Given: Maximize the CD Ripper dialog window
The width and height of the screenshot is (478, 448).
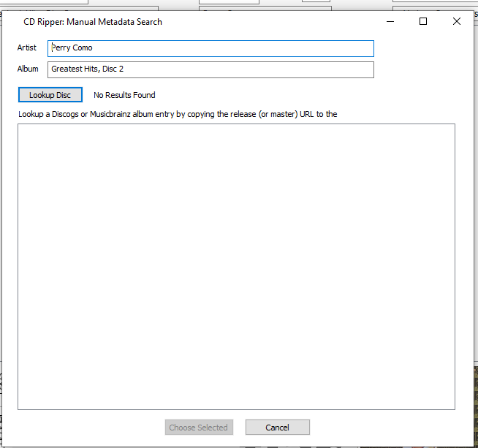Looking at the screenshot, I should (x=423, y=21).
